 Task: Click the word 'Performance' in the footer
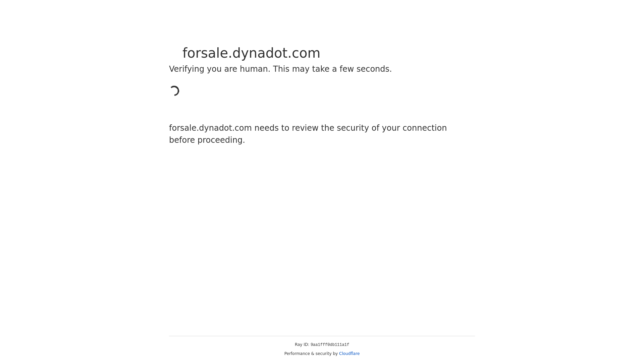297,354
